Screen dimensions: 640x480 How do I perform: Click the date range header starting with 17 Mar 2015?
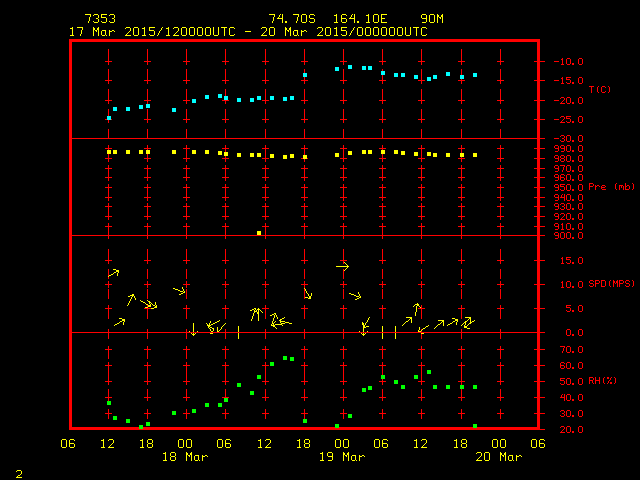coord(248,31)
